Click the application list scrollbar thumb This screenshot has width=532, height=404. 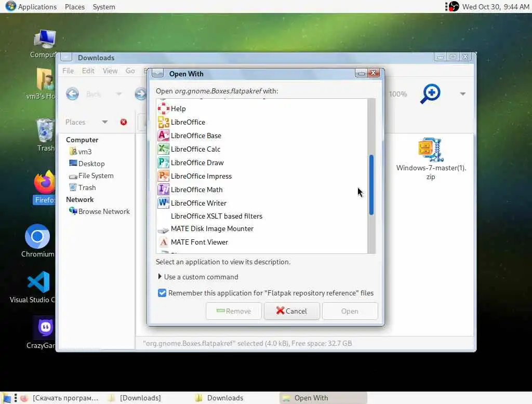[371, 185]
